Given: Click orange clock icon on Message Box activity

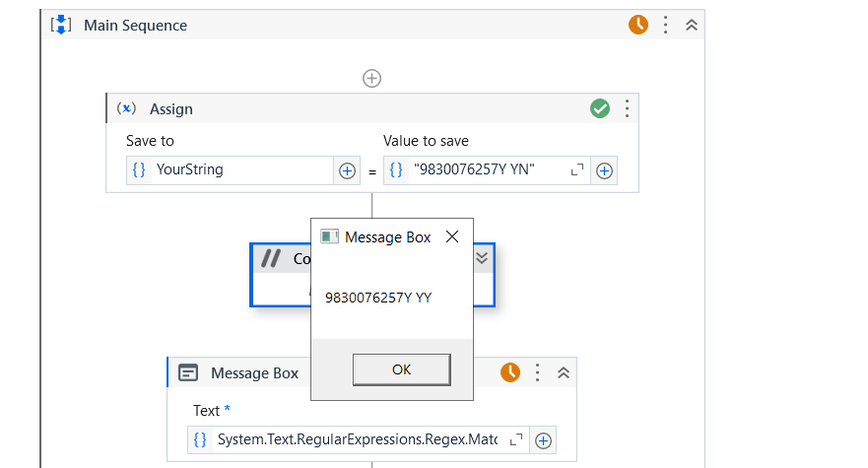Looking at the screenshot, I should tap(510, 372).
